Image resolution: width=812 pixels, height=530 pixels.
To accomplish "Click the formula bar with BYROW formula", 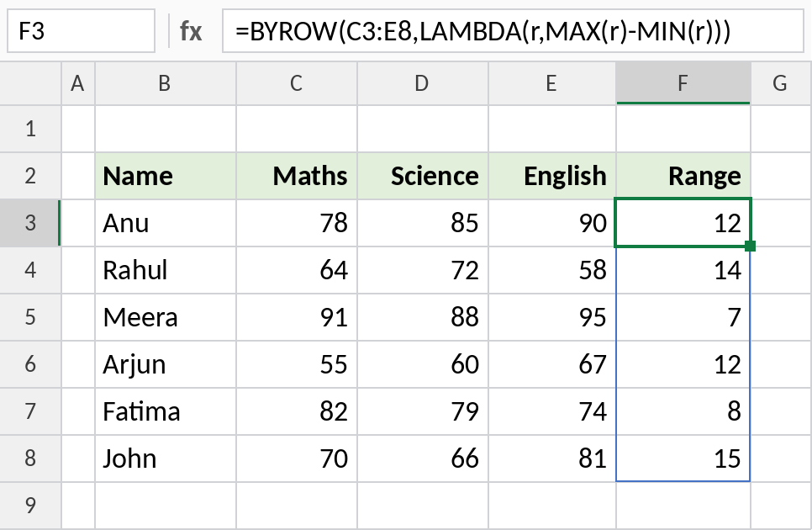I will click(513, 31).
